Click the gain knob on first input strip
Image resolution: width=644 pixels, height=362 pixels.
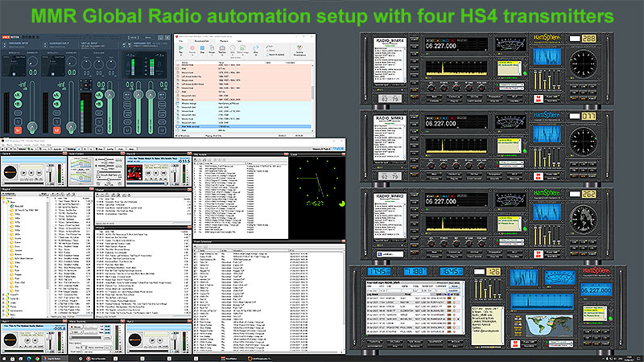pos(32,62)
